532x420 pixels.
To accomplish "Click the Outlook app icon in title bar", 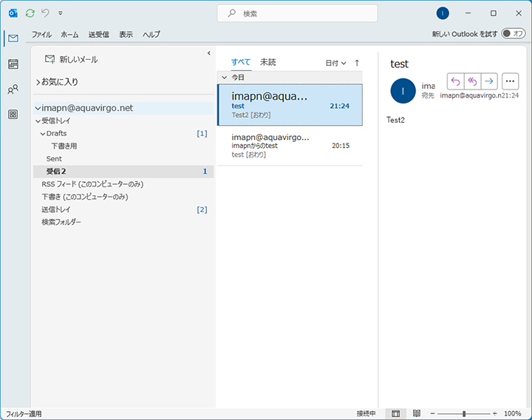I will pos(13,13).
